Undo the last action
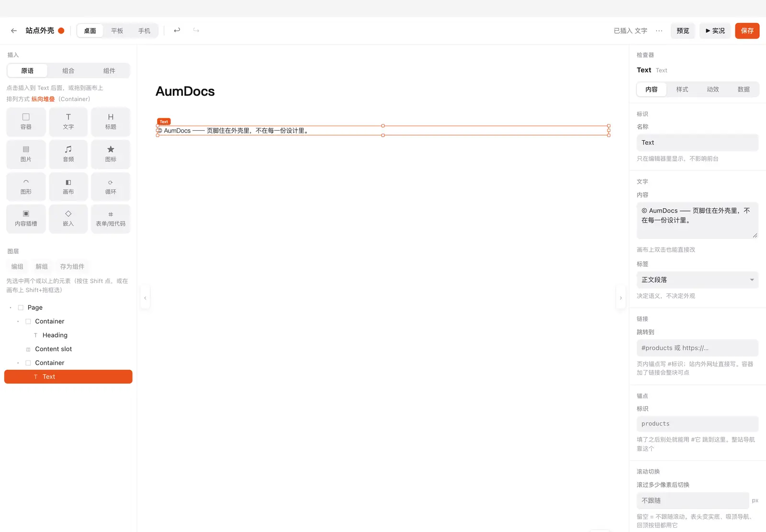Viewport: 766px width, 532px height. tap(177, 31)
